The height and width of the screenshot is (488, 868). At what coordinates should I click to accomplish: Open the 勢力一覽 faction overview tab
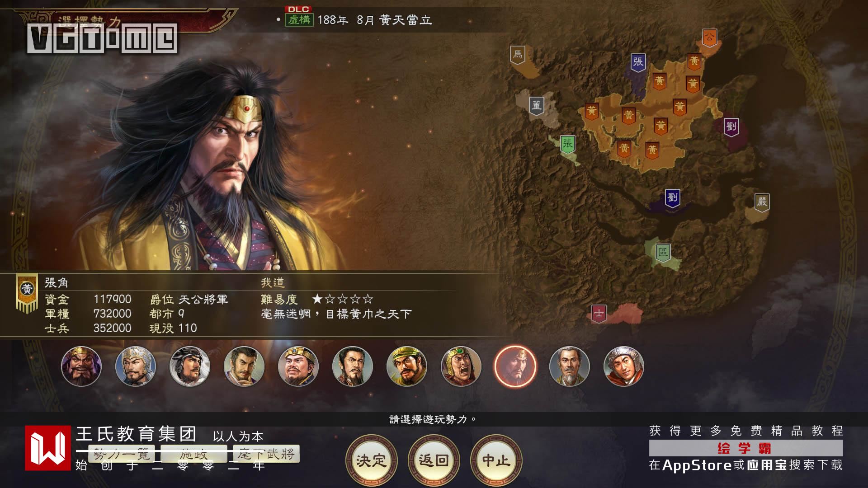(122, 454)
